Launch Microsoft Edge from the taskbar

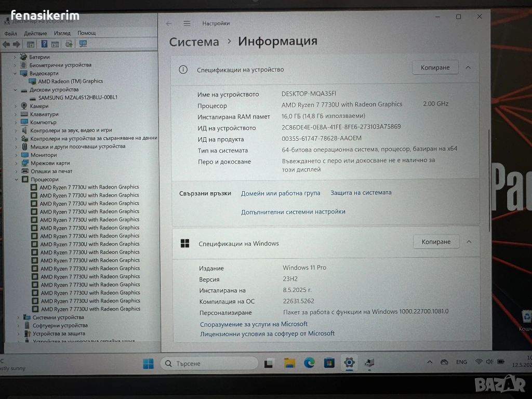309,363
